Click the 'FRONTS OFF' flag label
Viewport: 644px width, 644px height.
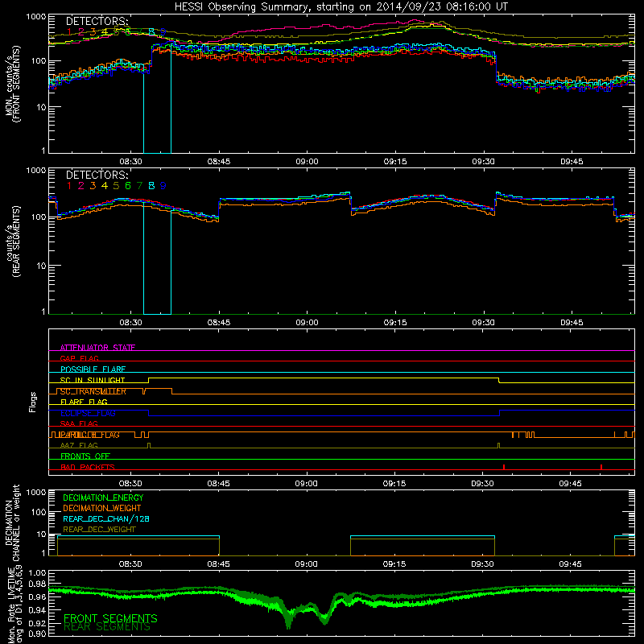pos(85,456)
